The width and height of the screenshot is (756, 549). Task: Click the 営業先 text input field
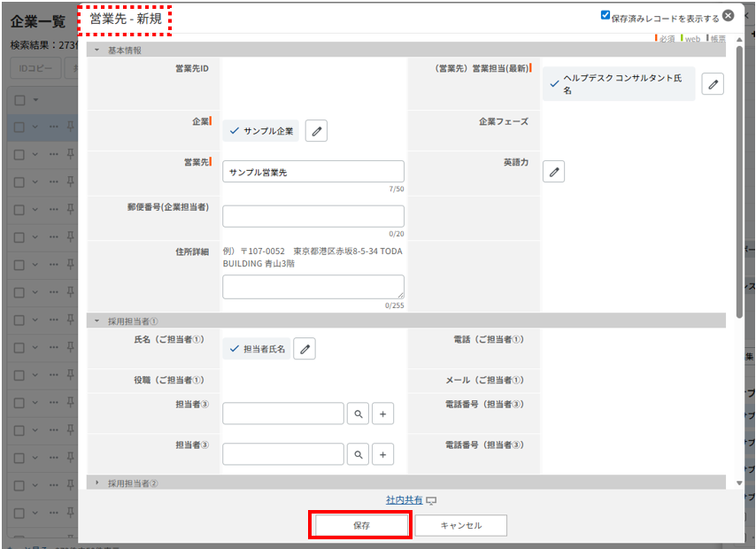click(312, 172)
